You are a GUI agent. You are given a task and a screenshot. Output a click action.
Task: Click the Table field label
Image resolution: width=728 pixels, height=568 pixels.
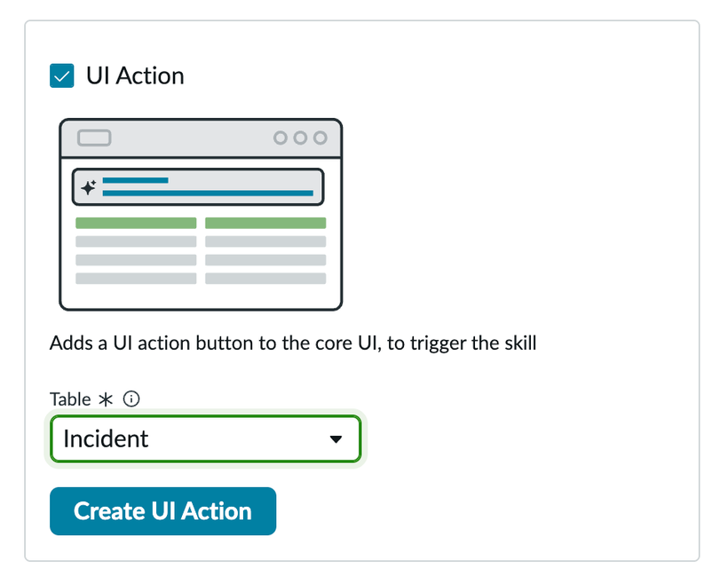coord(70,399)
